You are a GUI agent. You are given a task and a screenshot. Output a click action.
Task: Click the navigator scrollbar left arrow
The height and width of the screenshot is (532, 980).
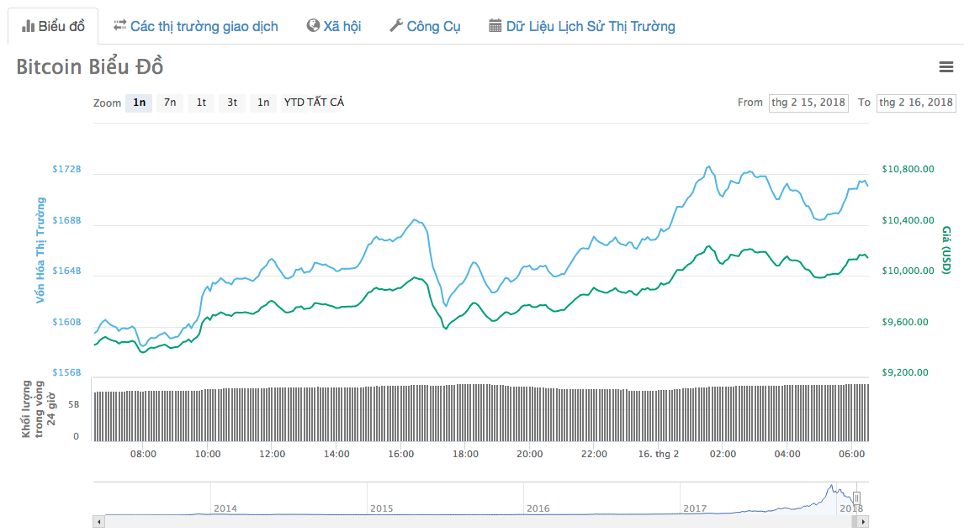click(x=98, y=521)
